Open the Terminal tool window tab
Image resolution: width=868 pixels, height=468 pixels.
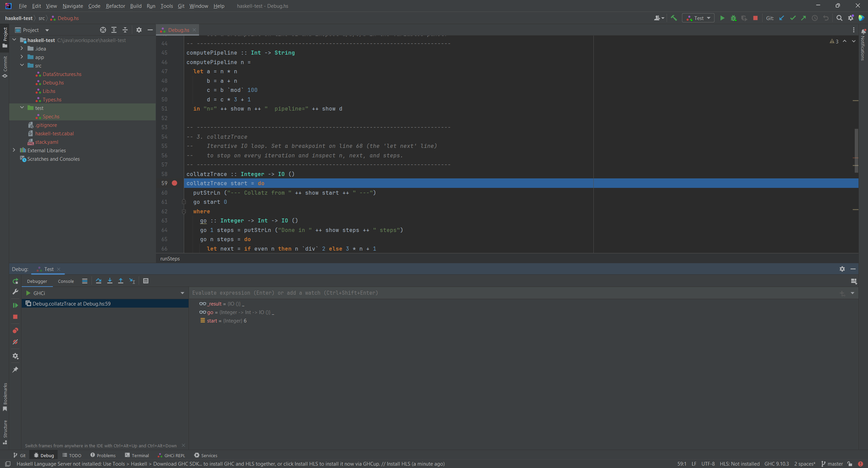point(137,456)
